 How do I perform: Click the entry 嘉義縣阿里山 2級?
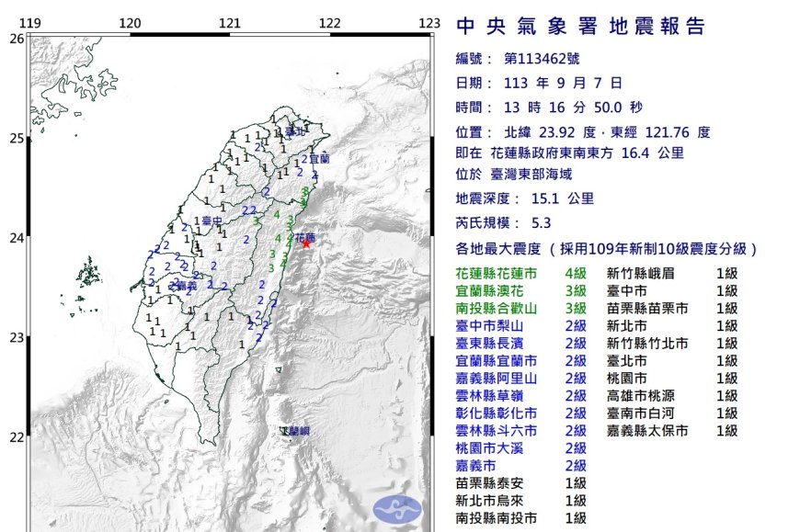pos(520,379)
